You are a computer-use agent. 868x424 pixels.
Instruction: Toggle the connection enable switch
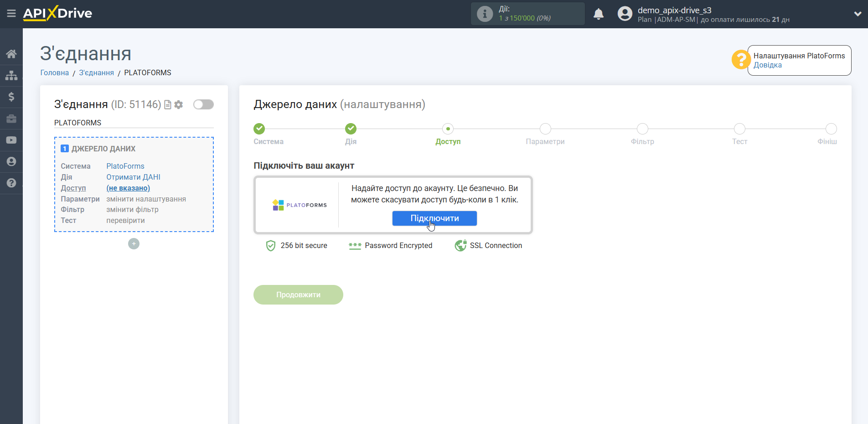203,104
